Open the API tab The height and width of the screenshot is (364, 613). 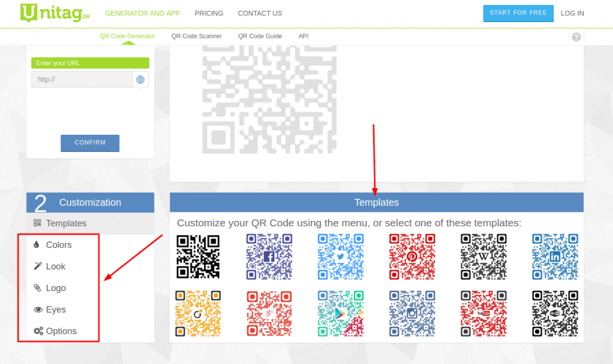pyautogui.click(x=303, y=36)
